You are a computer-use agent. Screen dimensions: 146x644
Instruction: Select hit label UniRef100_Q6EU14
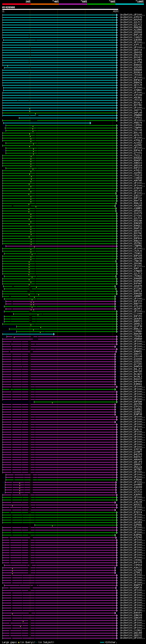click(131, 165)
